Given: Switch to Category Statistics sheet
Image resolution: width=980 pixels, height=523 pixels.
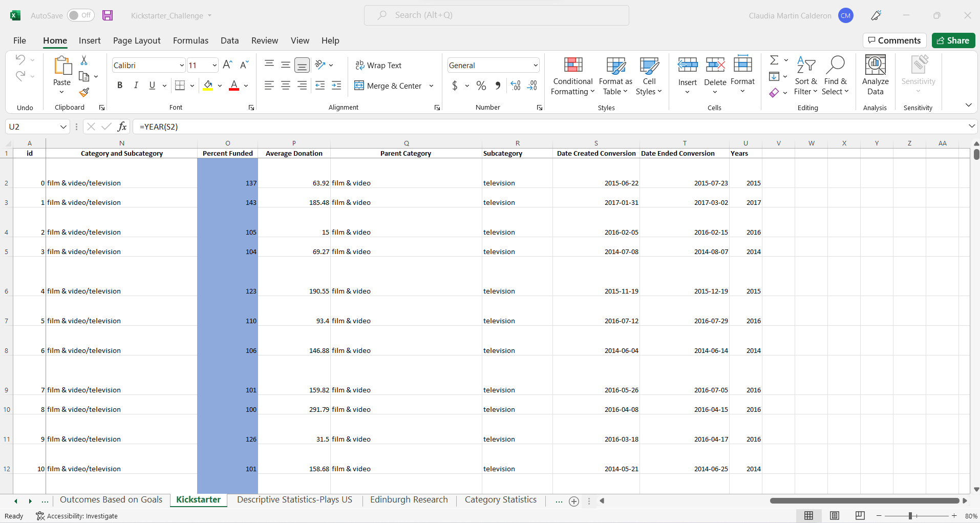Looking at the screenshot, I should [x=501, y=500].
